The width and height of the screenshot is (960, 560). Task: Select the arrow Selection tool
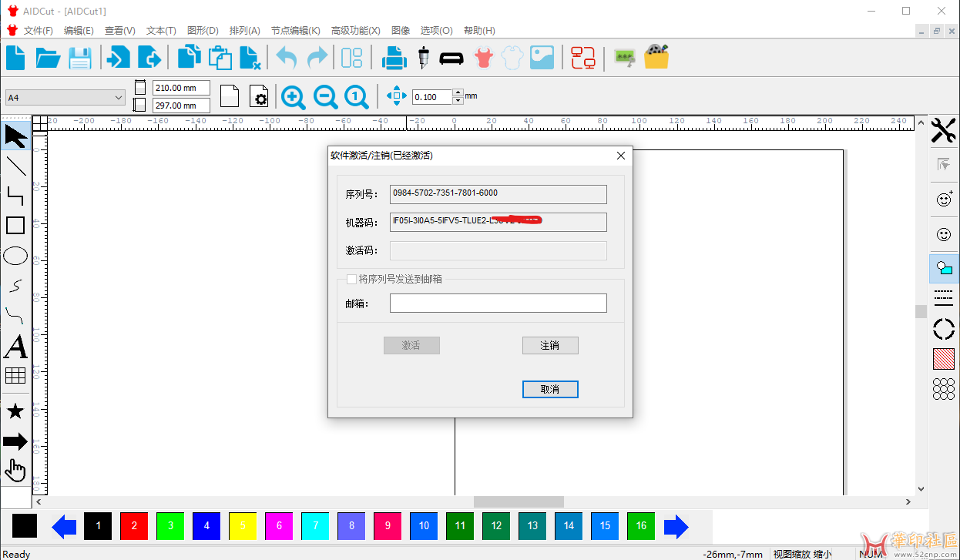(16, 136)
